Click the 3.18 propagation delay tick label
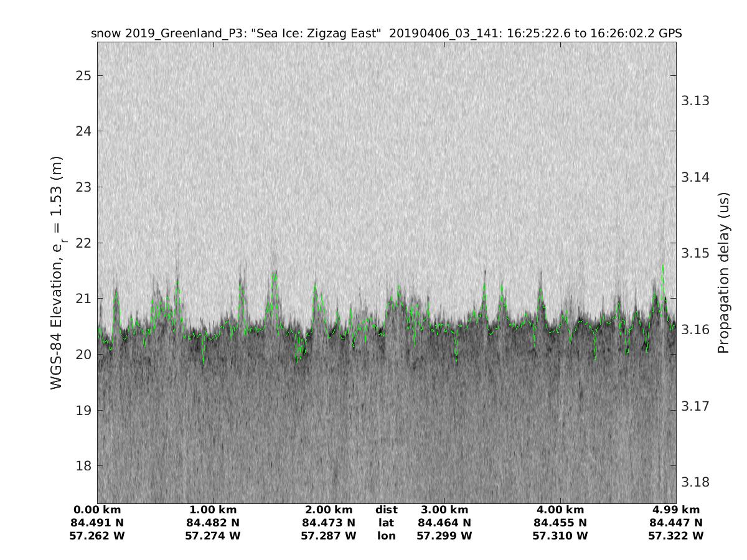Screen dimensions: 747x560 pyautogui.click(x=696, y=482)
